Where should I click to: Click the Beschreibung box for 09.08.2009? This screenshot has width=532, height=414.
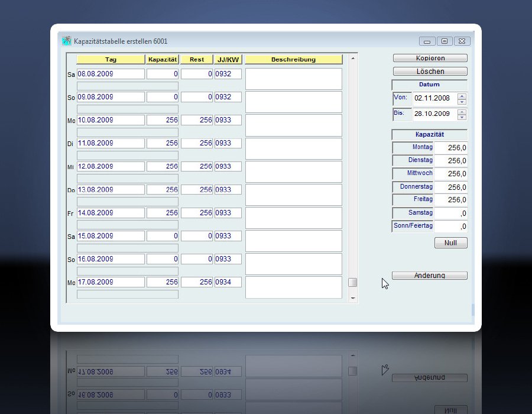293,102
